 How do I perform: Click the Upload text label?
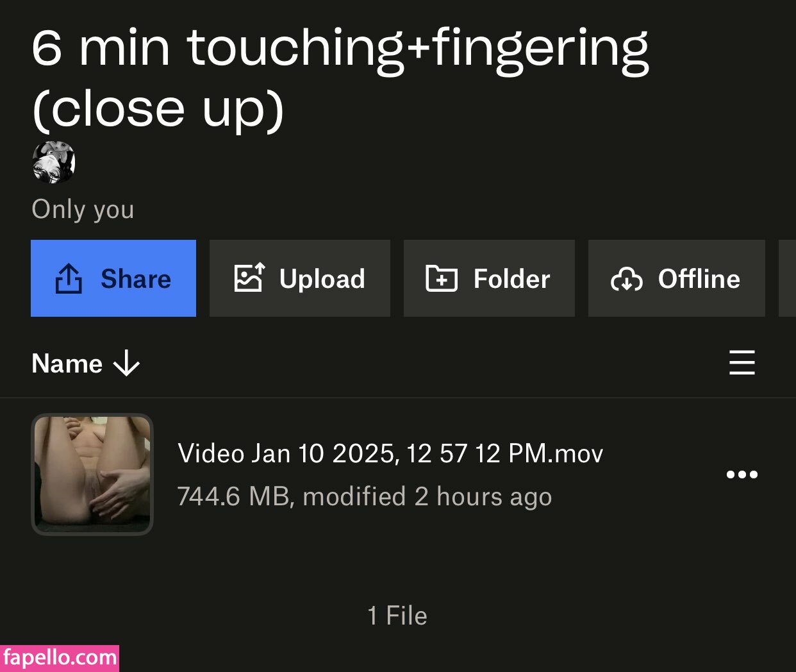pyautogui.click(x=322, y=279)
